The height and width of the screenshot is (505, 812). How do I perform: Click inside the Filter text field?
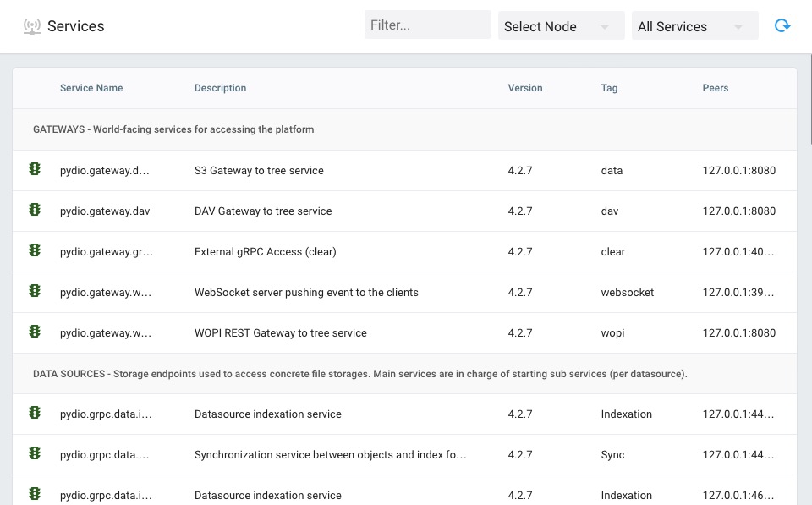click(x=427, y=25)
